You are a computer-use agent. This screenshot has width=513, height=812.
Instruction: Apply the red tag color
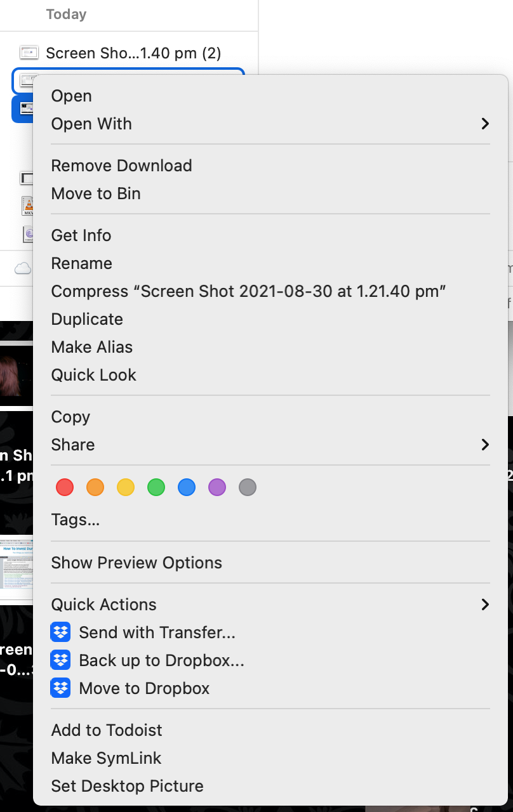click(x=65, y=487)
